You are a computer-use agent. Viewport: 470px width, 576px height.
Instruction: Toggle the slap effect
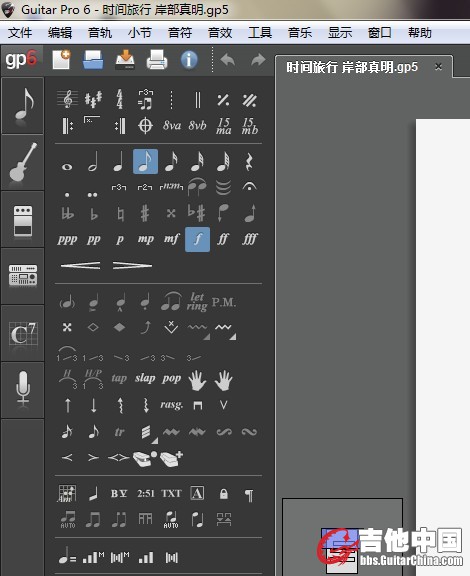click(145, 378)
